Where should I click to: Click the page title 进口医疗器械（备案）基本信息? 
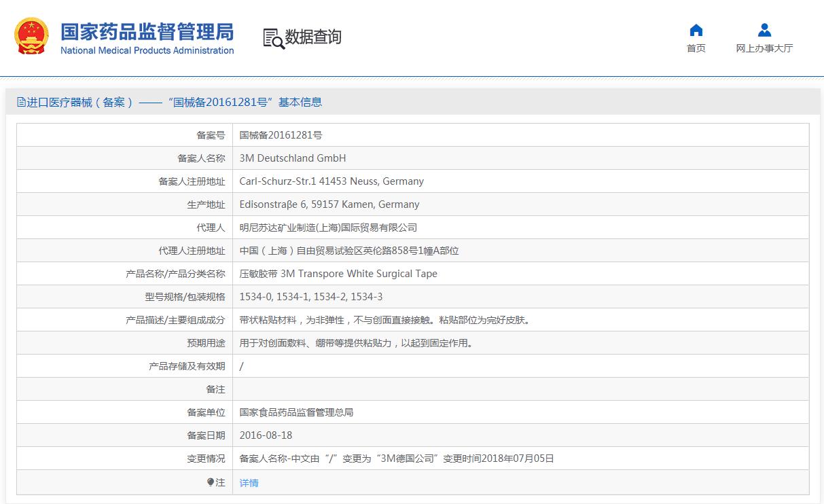point(174,103)
